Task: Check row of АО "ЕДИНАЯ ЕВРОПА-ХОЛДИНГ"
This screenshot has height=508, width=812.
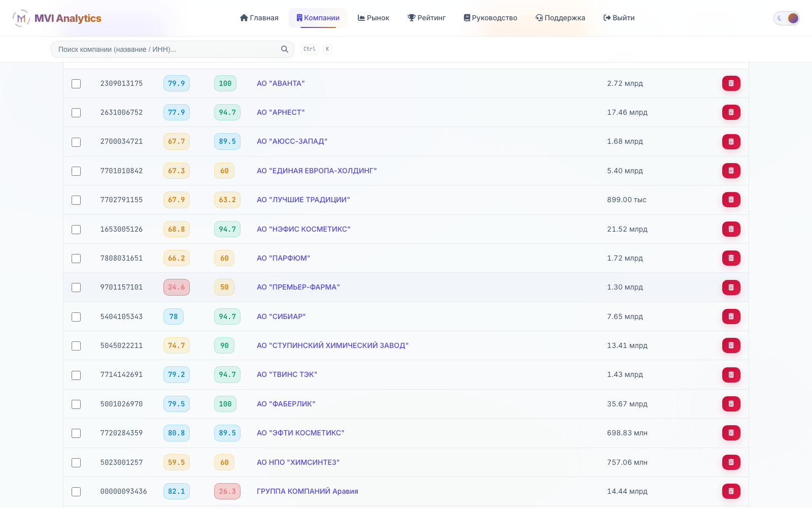Action: pyautogui.click(x=76, y=171)
